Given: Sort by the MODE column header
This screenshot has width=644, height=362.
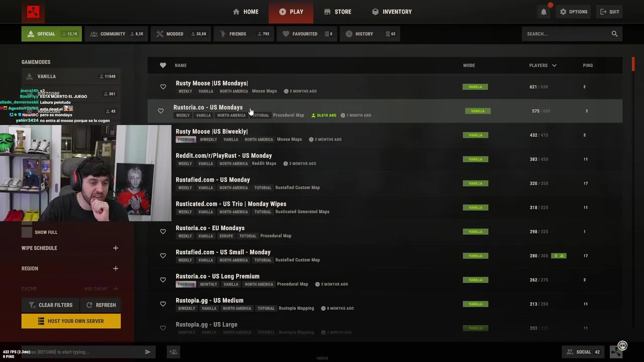Looking at the screenshot, I should coord(469,65).
